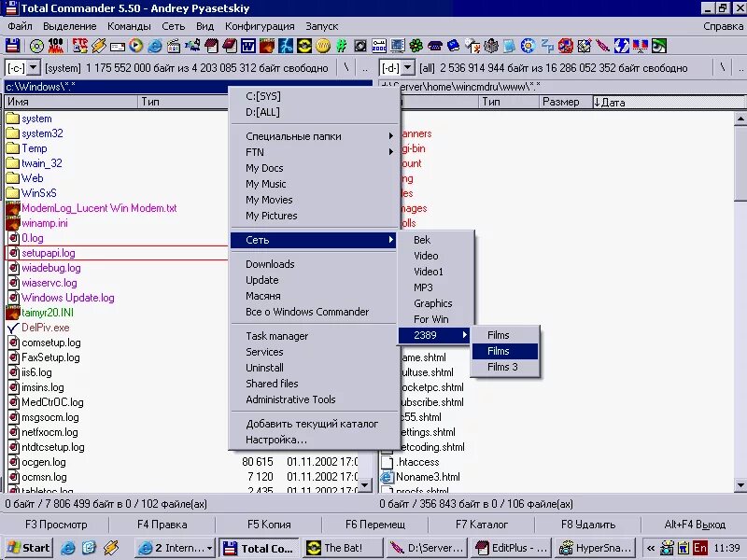747x560 pixels.
Task: Click the calendar toolbar icon
Action: tap(174, 46)
